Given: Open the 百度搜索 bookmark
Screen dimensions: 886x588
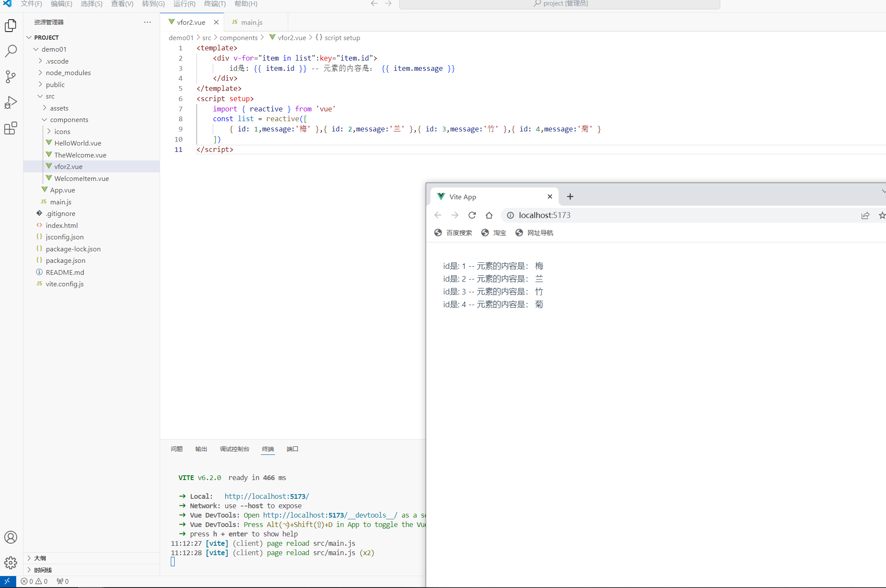Looking at the screenshot, I should coord(453,233).
